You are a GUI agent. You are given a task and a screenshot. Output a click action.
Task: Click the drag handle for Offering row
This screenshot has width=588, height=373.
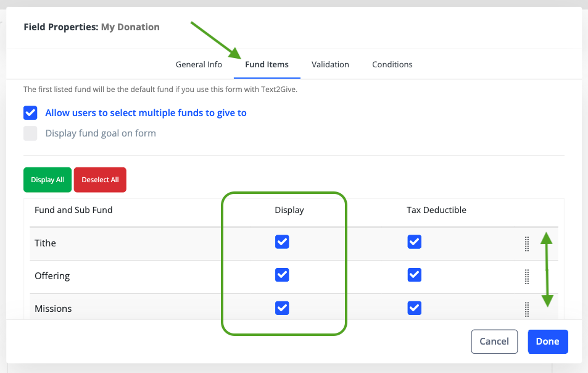[527, 276]
